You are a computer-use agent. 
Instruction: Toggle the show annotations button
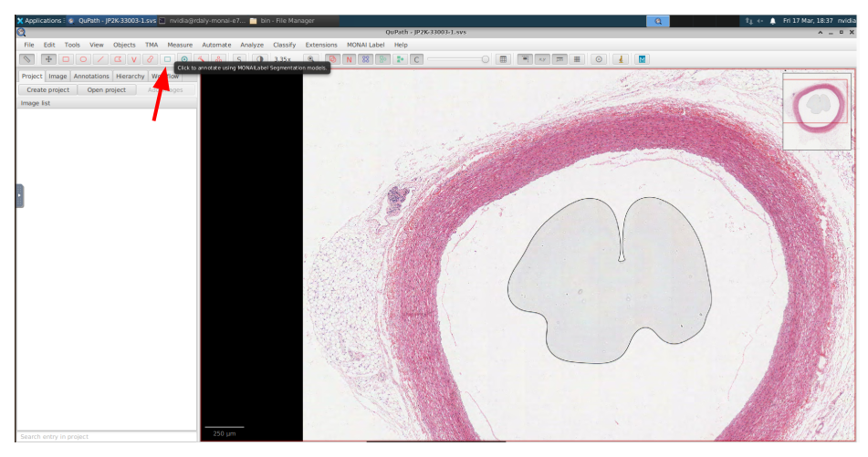coord(331,59)
